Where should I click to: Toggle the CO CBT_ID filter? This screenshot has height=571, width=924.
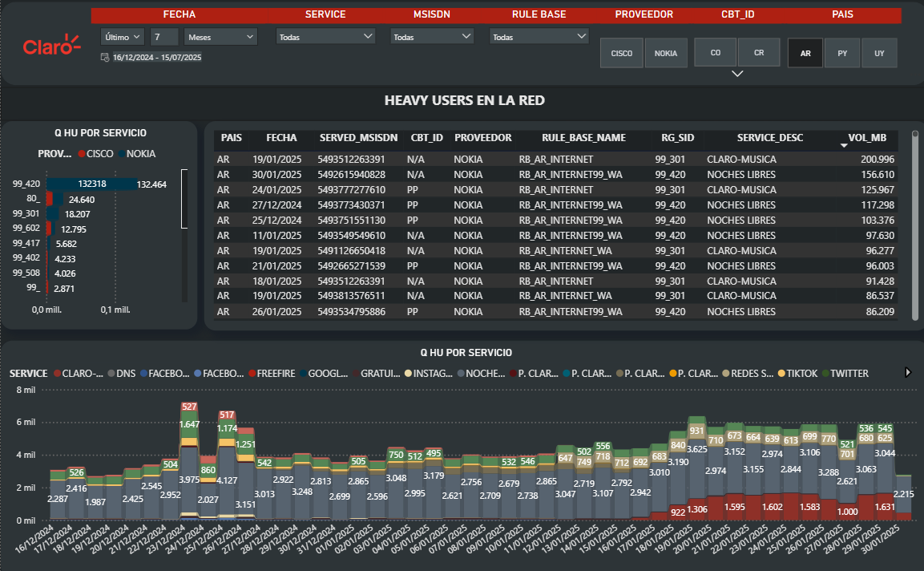[x=716, y=52]
